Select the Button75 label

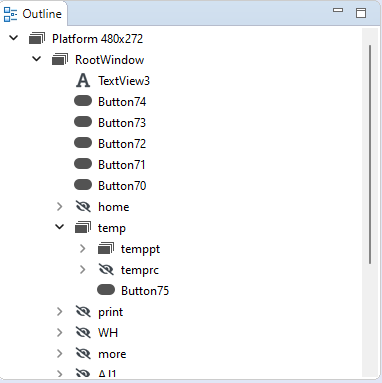point(145,291)
